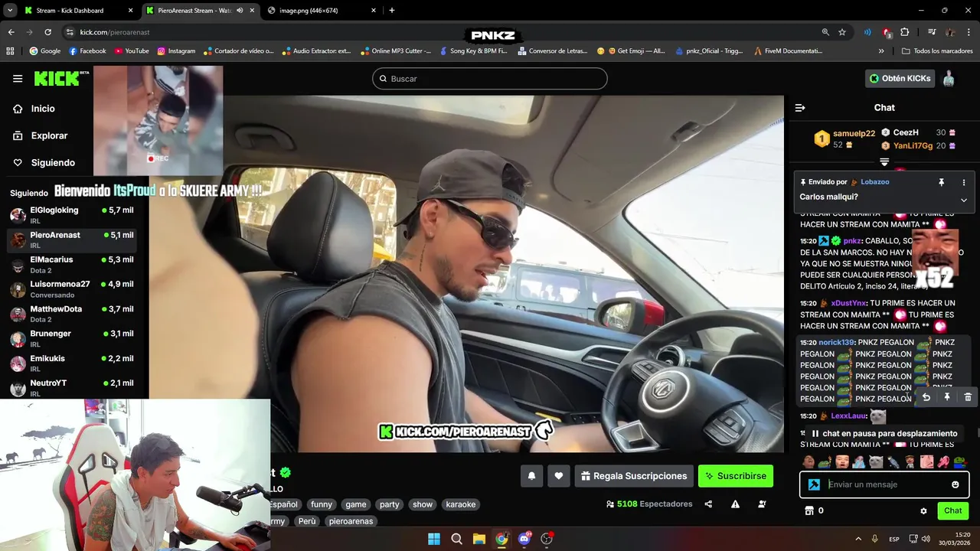980x551 pixels.
Task: Open Discord in taskbar
Action: click(x=524, y=539)
